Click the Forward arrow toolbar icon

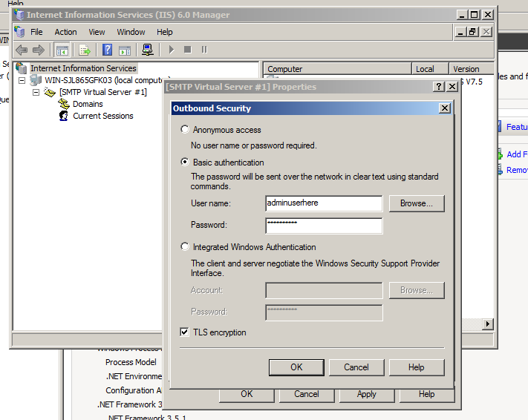(39, 50)
